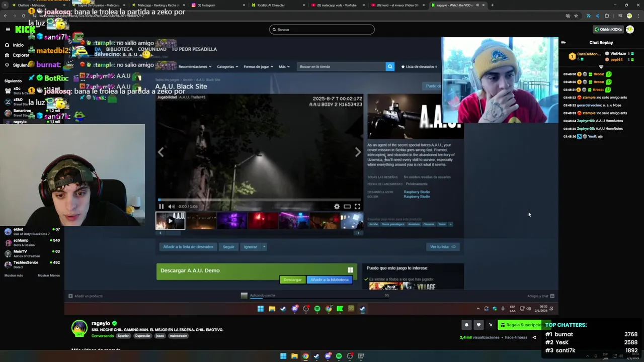The height and width of the screenshot is (362, 644).
Task: Click Mostrar más in sidebar
Action: (x=14, y=276)
